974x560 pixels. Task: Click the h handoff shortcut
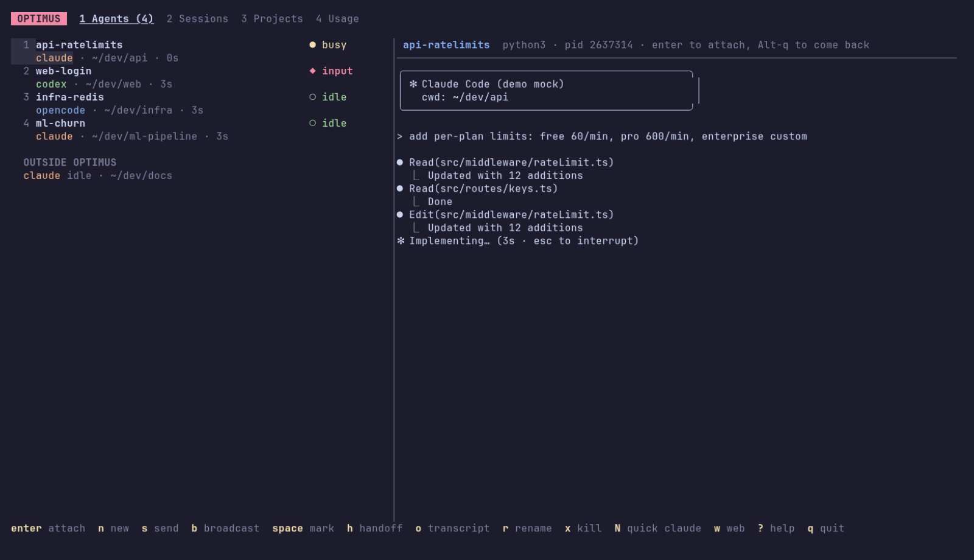coord(375,528)
